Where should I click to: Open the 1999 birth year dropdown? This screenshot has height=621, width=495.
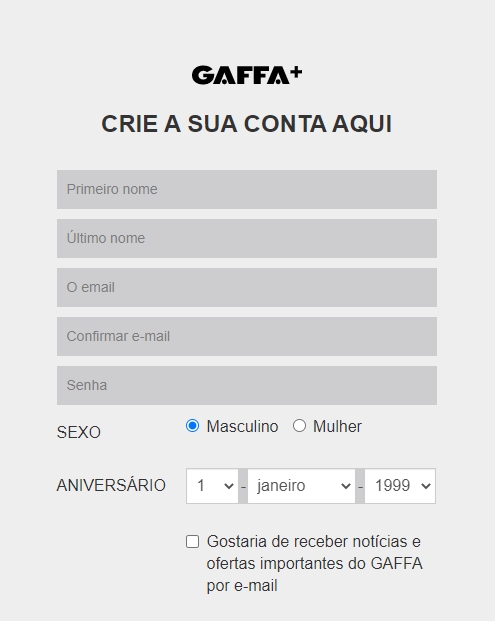pos(400,486)
